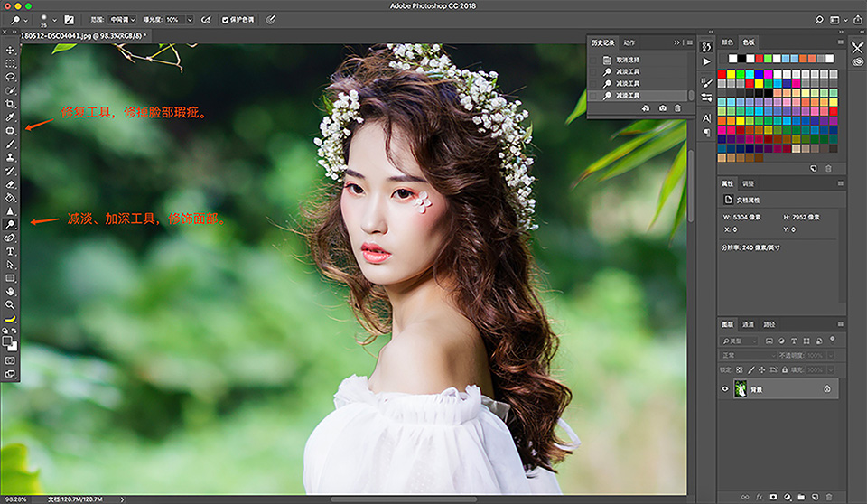Select the Rectangle shape tool

coord(10,278)
